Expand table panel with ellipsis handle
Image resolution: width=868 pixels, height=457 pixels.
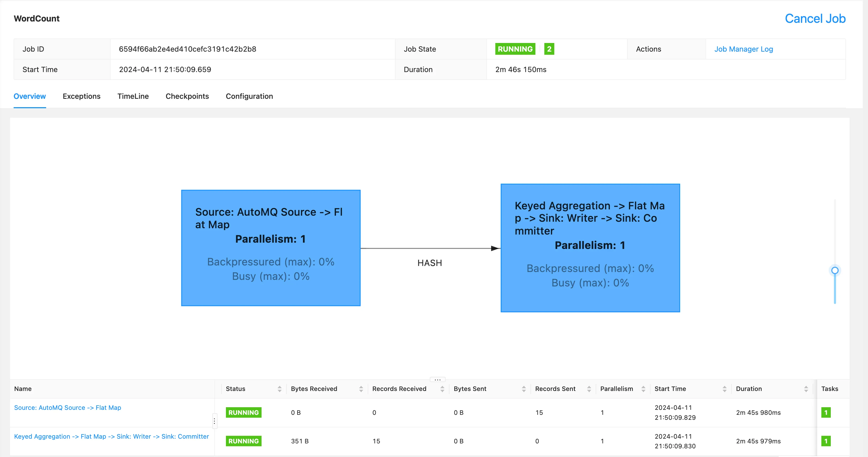[x=437, y=379]
